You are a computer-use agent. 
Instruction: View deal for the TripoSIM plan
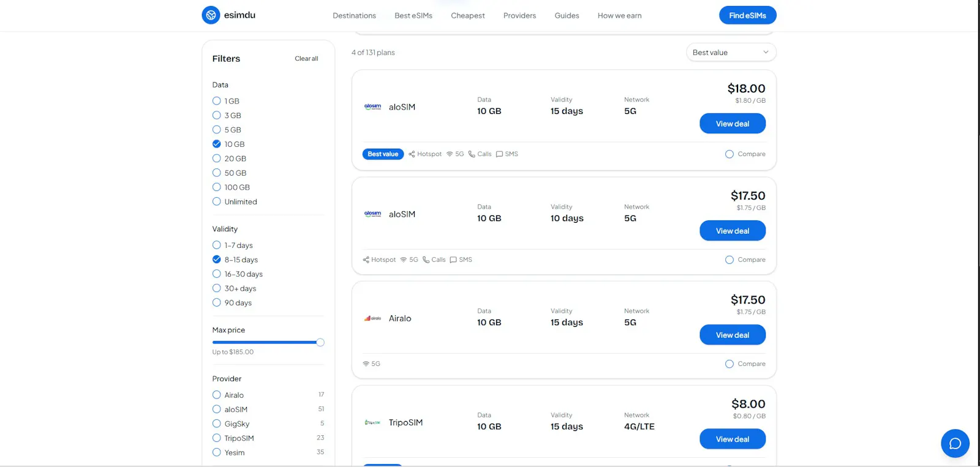(x=733, y=439)
